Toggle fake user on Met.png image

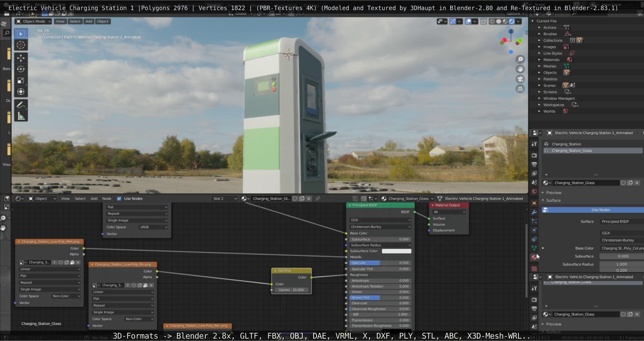61,262
